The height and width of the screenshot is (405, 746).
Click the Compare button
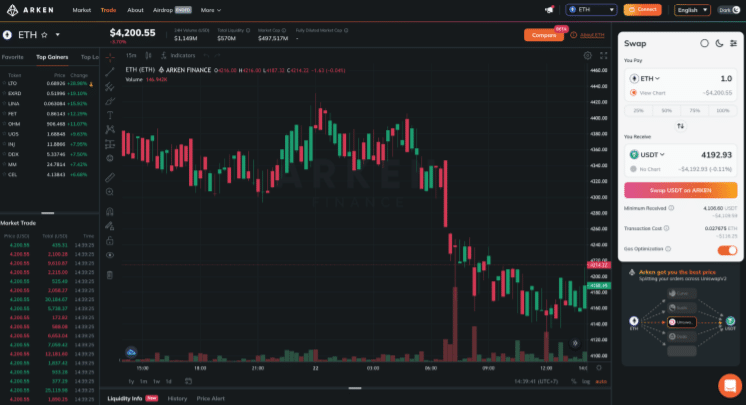(x=544, y=35)
